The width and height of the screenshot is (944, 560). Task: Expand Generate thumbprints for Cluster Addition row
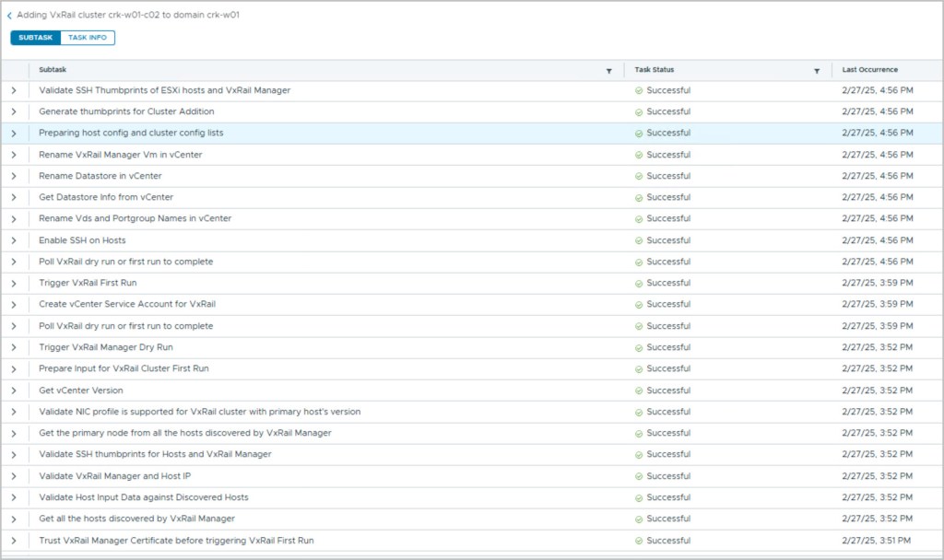click(x=14, y=111)
